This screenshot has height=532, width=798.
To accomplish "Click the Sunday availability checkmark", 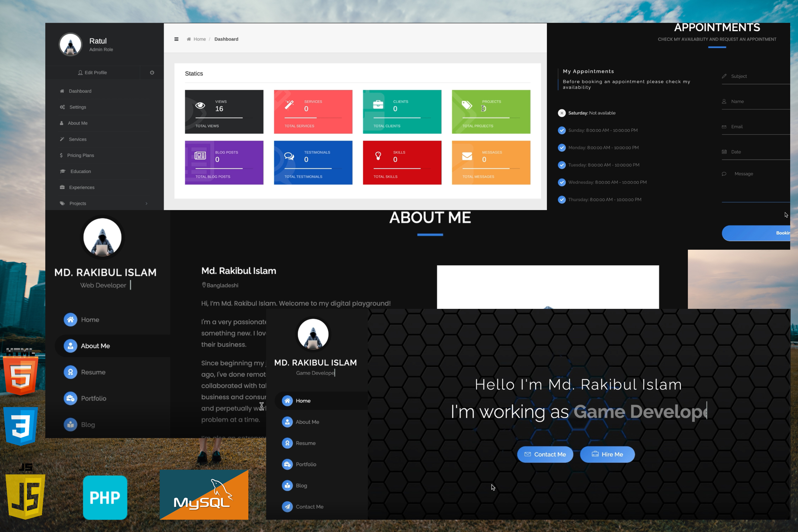I will pos(562,130).
